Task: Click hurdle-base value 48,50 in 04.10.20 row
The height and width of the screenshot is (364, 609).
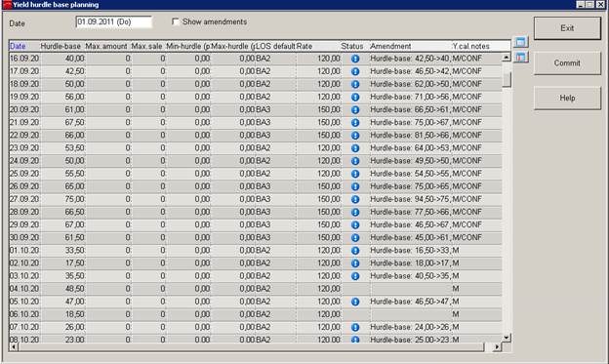Action: tap(74, 289)
